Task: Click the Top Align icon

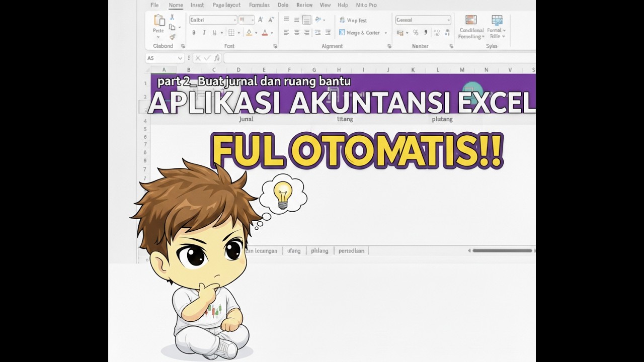Action: click(x=286, y=20)
